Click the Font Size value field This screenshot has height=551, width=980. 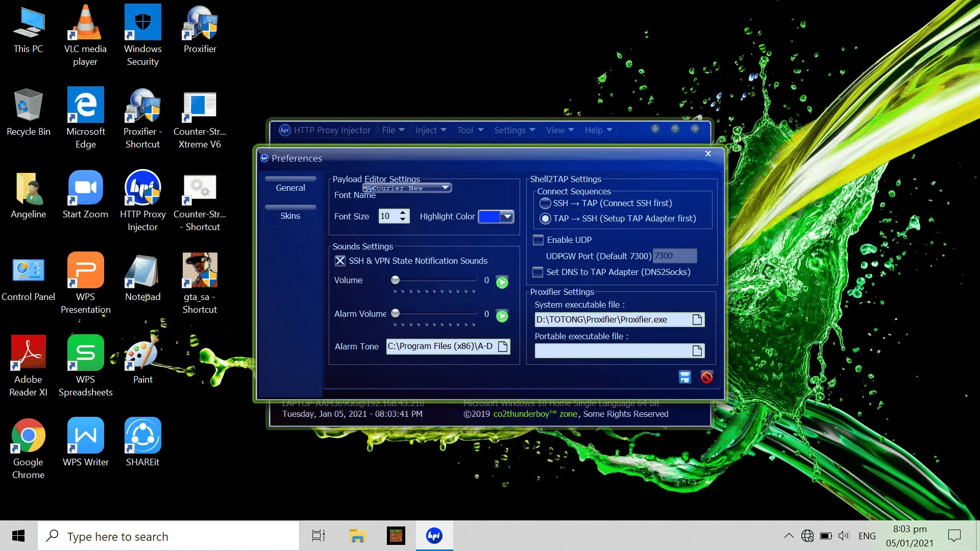(388, 216)
